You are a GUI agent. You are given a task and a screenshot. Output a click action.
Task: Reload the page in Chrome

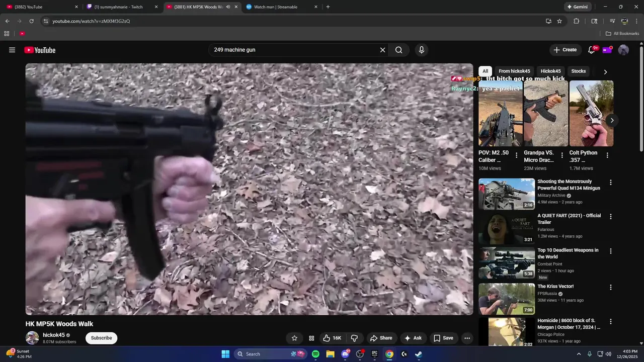(x=31, y=21)
